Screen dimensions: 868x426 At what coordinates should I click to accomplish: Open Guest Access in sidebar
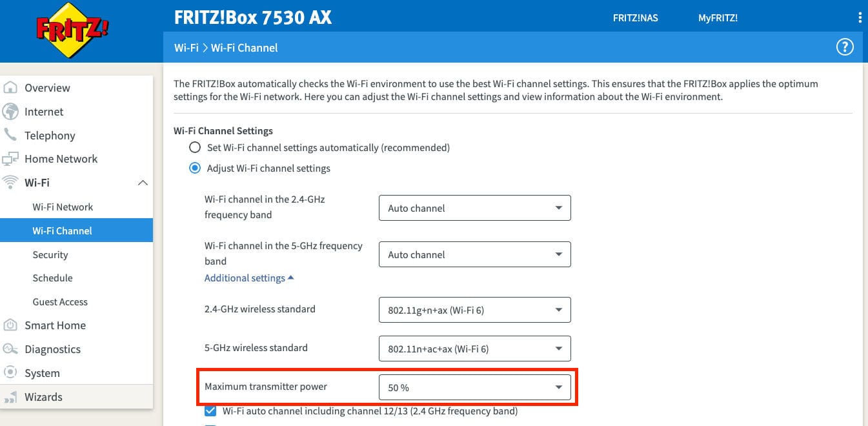click(x=60, y=302)
